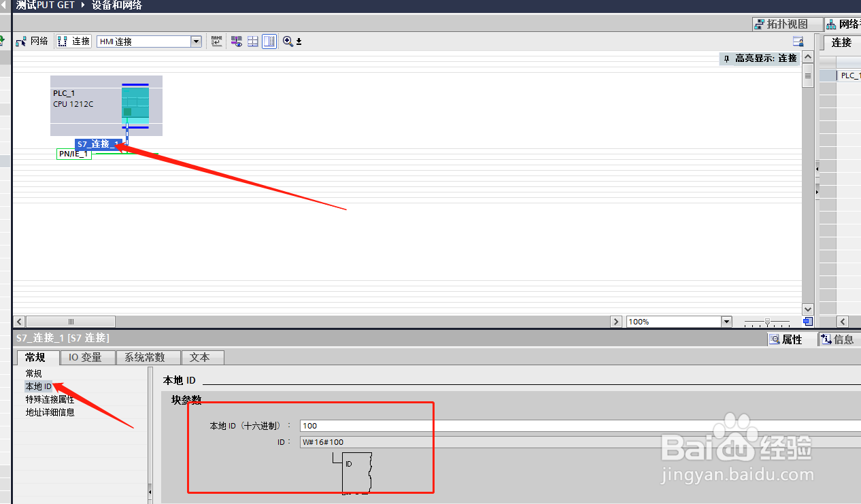This screenshot has width=861, height=504.
Task: Collapse project tree via top-left arrow
Action: coord(4,5)
